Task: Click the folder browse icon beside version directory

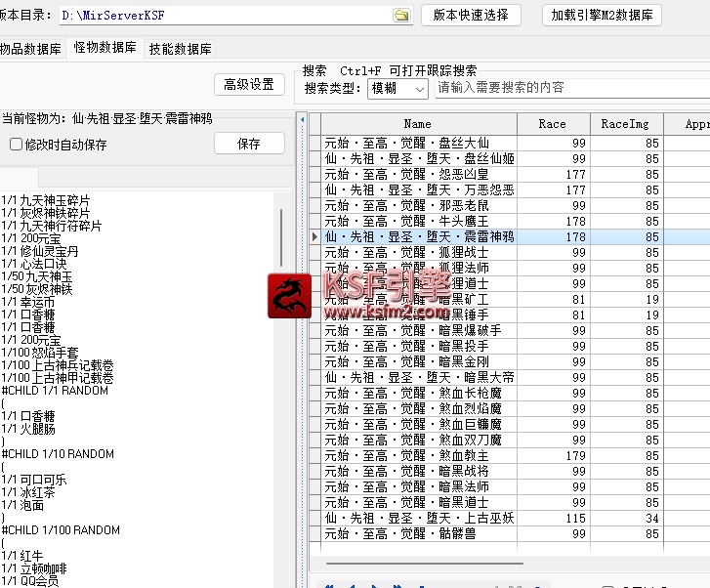Action: [x=401, y=15]
